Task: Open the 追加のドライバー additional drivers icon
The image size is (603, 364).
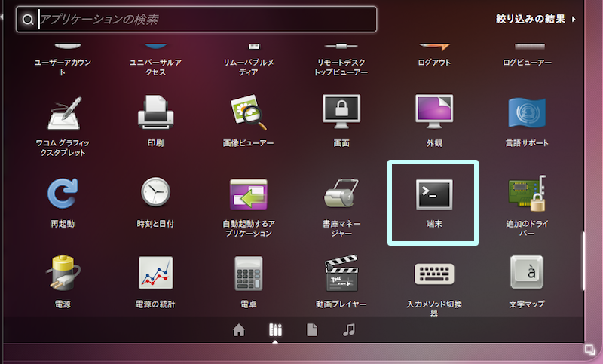Action: click(x=527, y=194)
